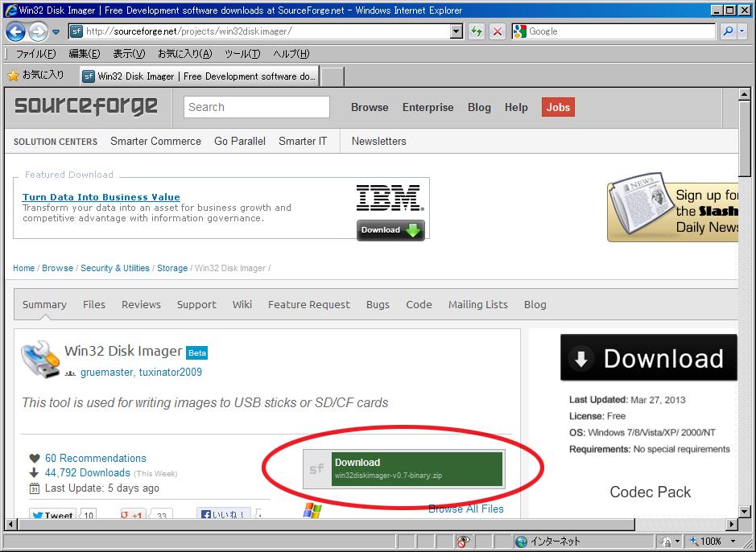
Task: Click the Facebook いいね！ button
Action: (x=224, y=514)
